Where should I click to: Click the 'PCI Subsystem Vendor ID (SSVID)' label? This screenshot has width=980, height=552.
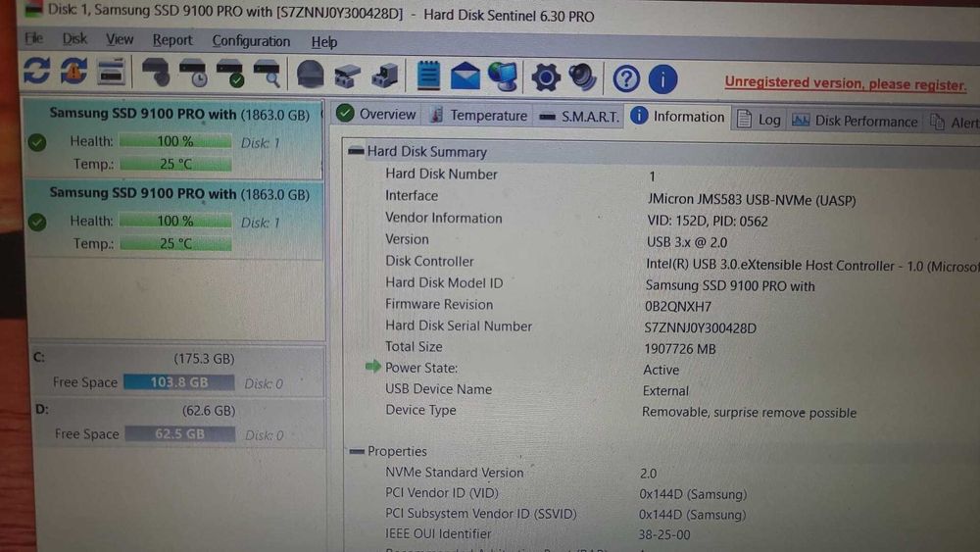pos(480,513)
